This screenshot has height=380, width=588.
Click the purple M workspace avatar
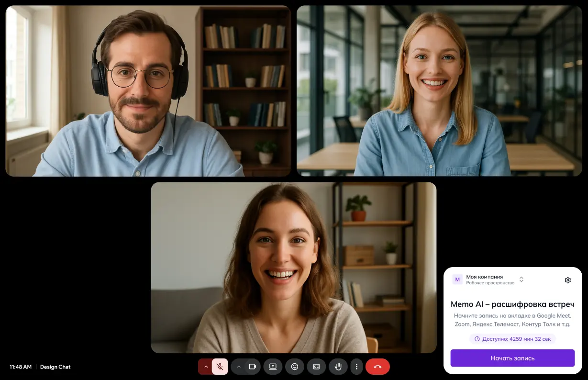tap(457, 279)
